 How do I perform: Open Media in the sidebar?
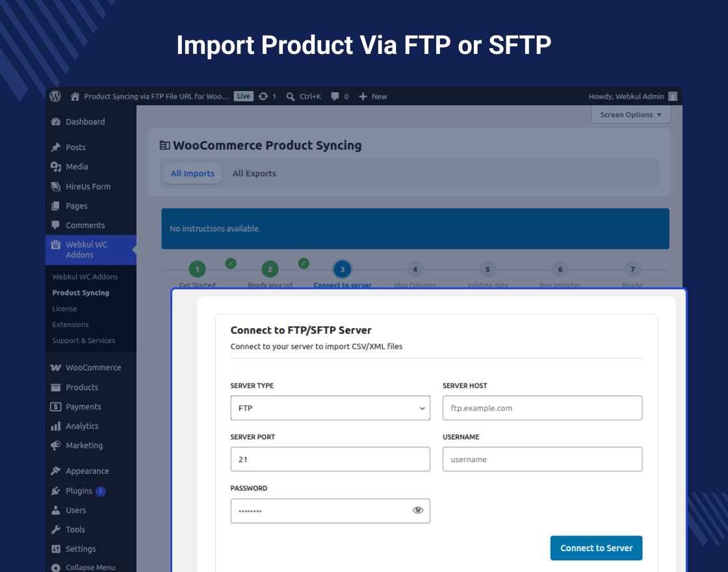(77, 166)
